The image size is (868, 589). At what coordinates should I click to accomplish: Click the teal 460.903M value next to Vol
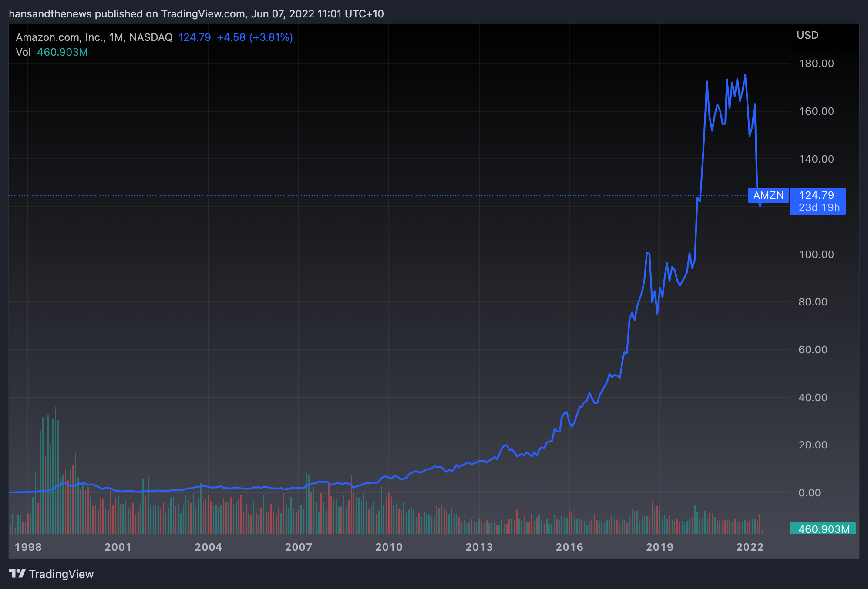coord(62,52)
